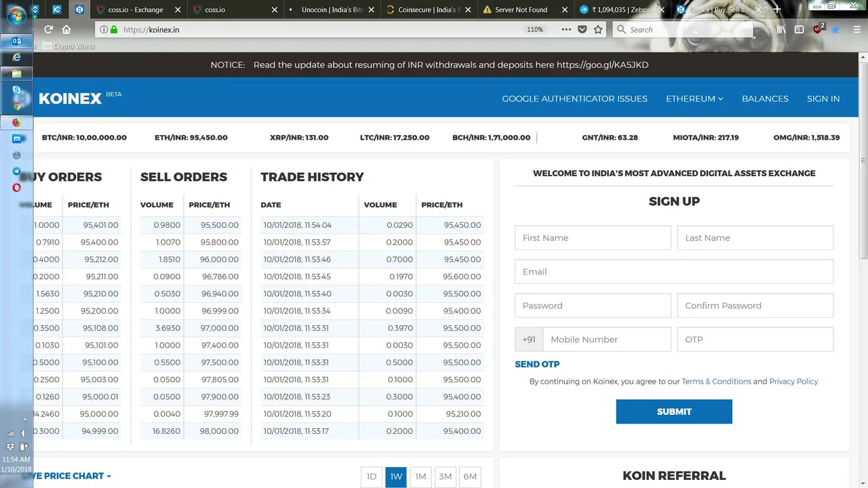
Task: Open the Windows Start menu
Action: (16, 15)
